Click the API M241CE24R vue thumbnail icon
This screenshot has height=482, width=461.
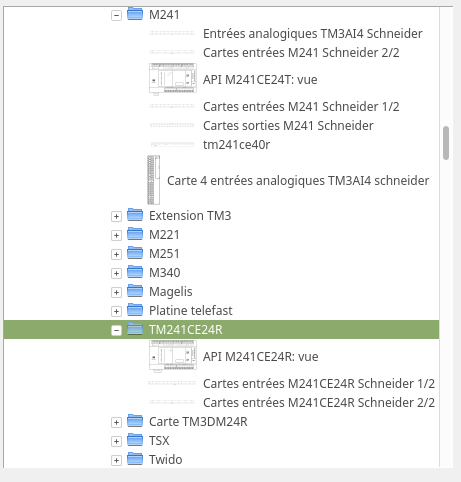coord(173,356)
